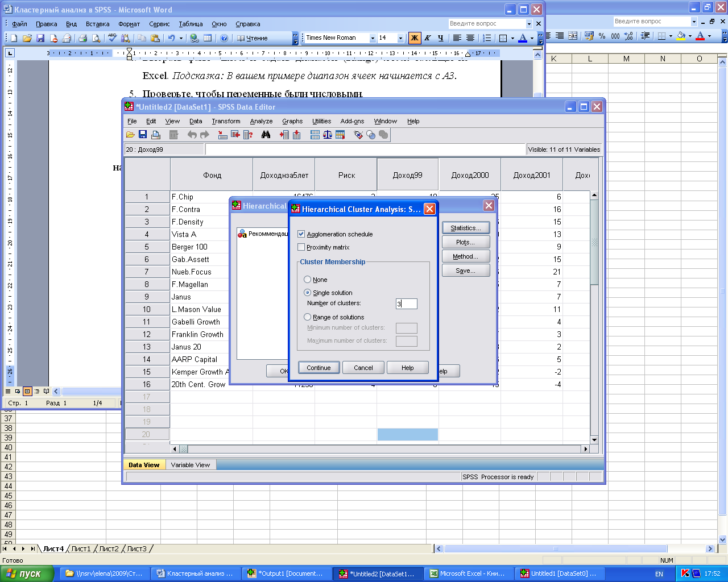Open the SPSS Analyze menu
This screenshot has height=582, width=728.
[261, 121]
